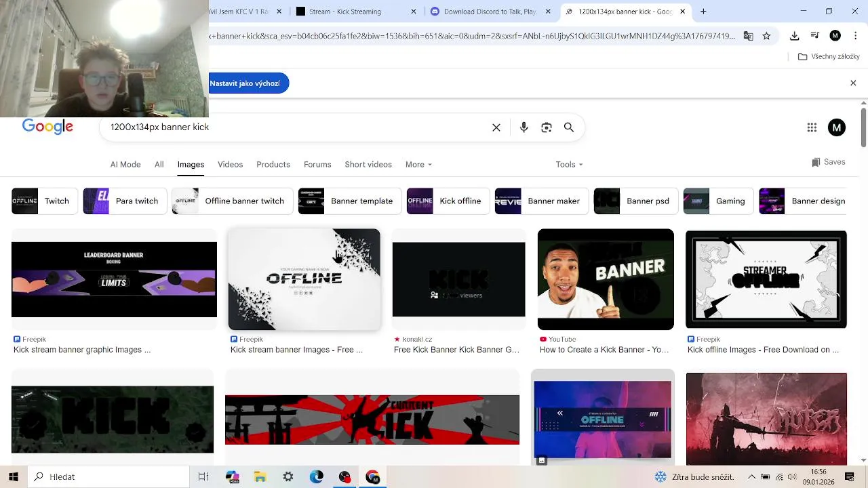Filter by the Banner design chip

tap(802, 201)
